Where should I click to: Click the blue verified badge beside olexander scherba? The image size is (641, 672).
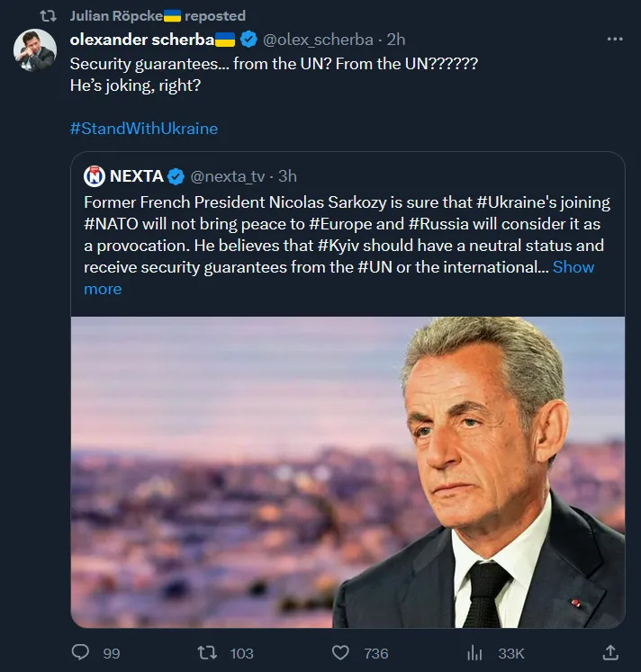pyautogui.click(x=248, y=39)
